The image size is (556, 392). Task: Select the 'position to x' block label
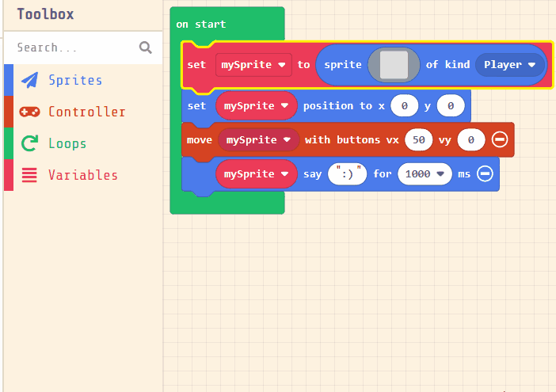point(344,105)
